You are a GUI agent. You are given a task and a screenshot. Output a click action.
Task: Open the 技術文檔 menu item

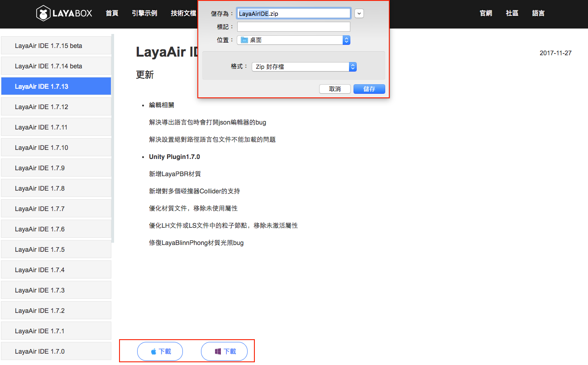(x=183, y=13)
